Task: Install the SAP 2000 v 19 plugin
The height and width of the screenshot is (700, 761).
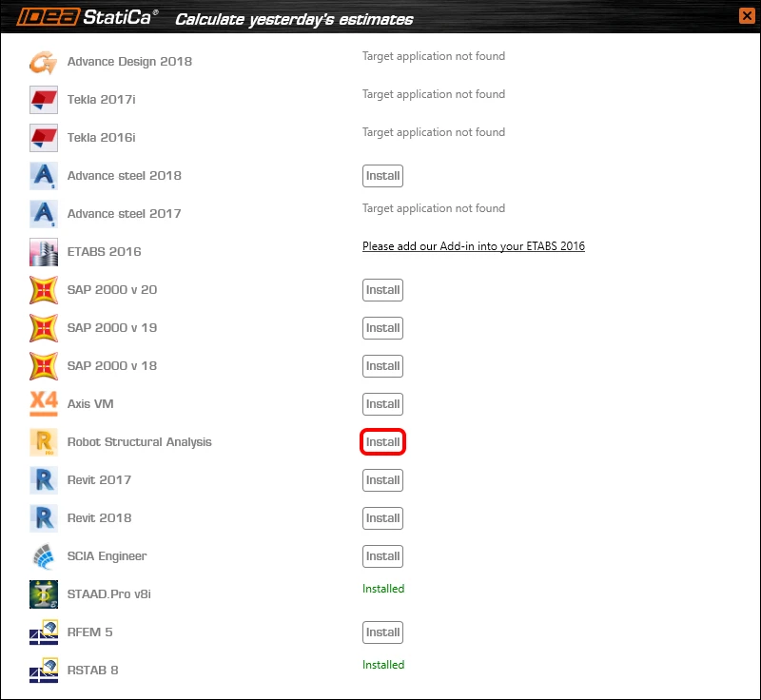Action: [x=382, y=328]
